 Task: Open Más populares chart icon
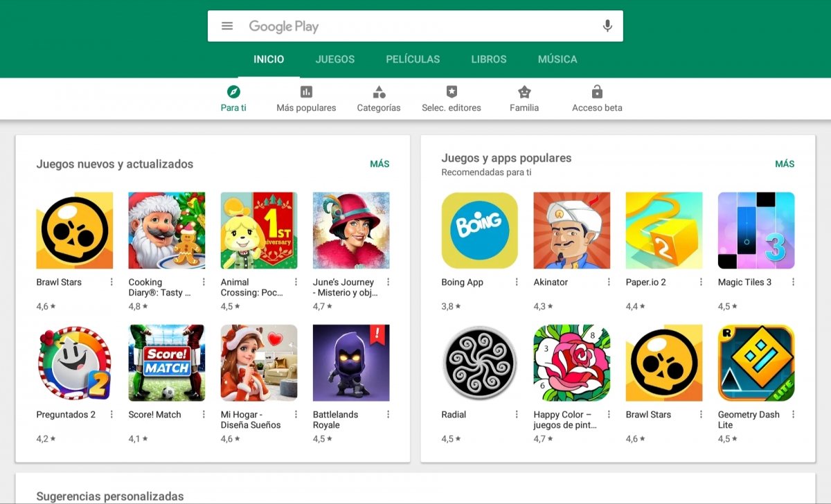tap(306, 91)
